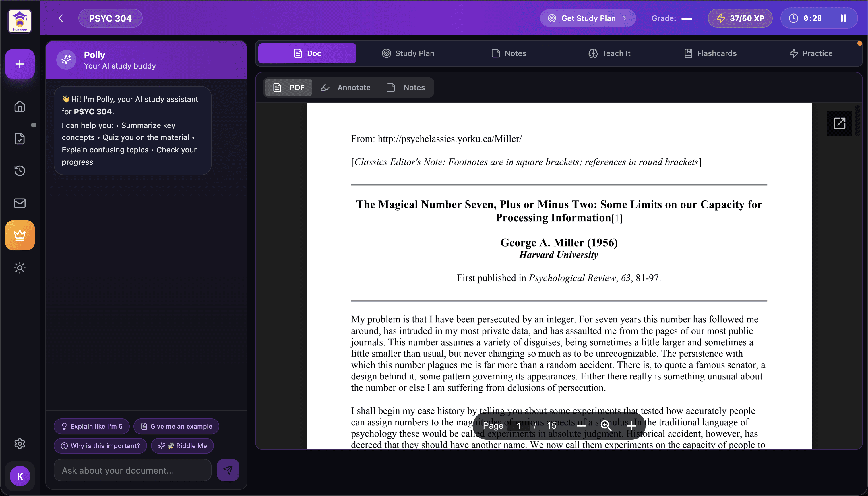Viewport: 868px width, 496px height.
Task: Click the Explain like I'm 5 suggestion
Action: (x=92, y=426)
